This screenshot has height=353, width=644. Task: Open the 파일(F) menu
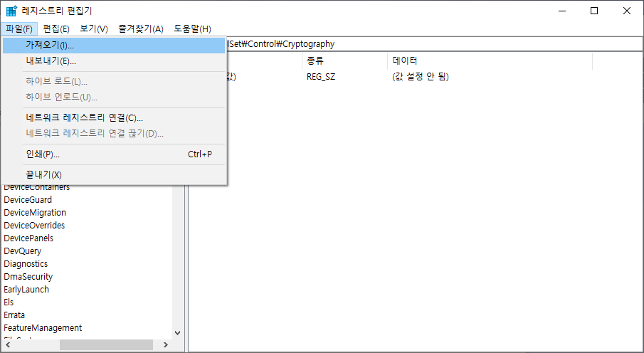19,28
